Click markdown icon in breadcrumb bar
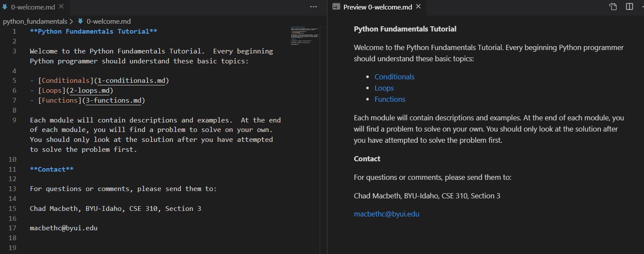This screenshot has height=254, width=644. pyautogui.click(x=80, y=21)
